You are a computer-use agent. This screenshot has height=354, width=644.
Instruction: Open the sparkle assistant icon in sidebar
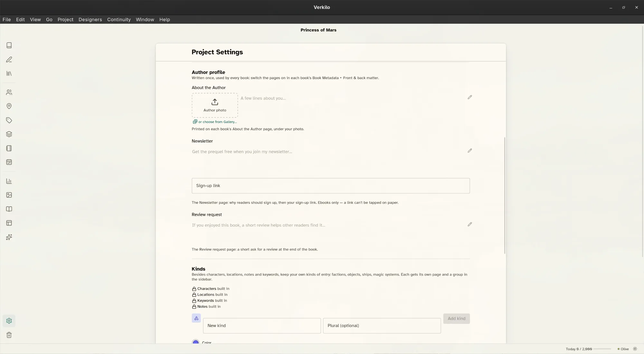pyautogui.click(x=9, y=237)
